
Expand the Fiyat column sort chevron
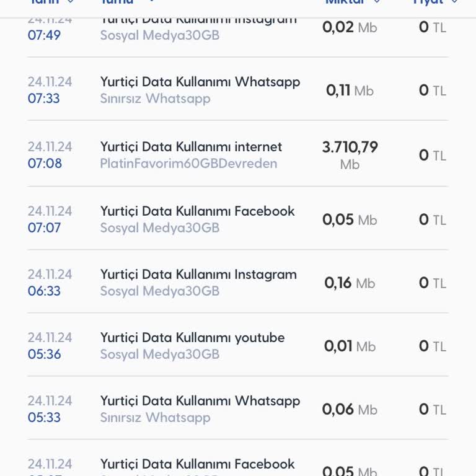click(455, 2)
